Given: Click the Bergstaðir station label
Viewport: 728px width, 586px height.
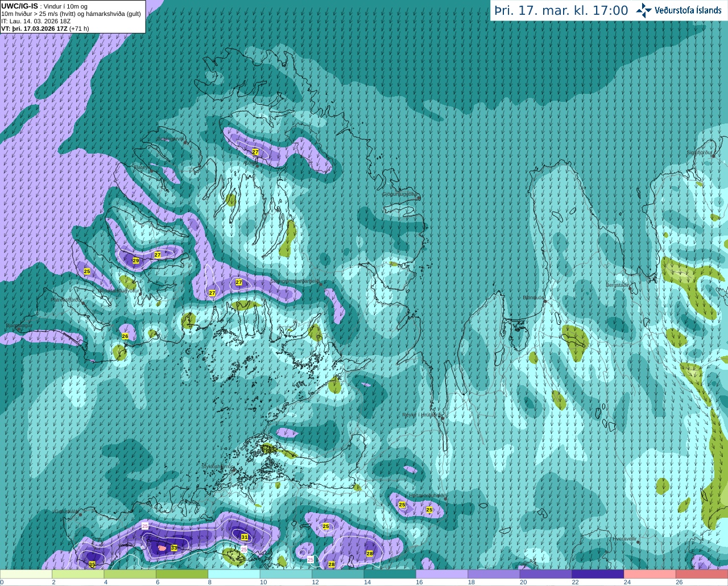Looking at the screenshot, I should pos(618,284).
